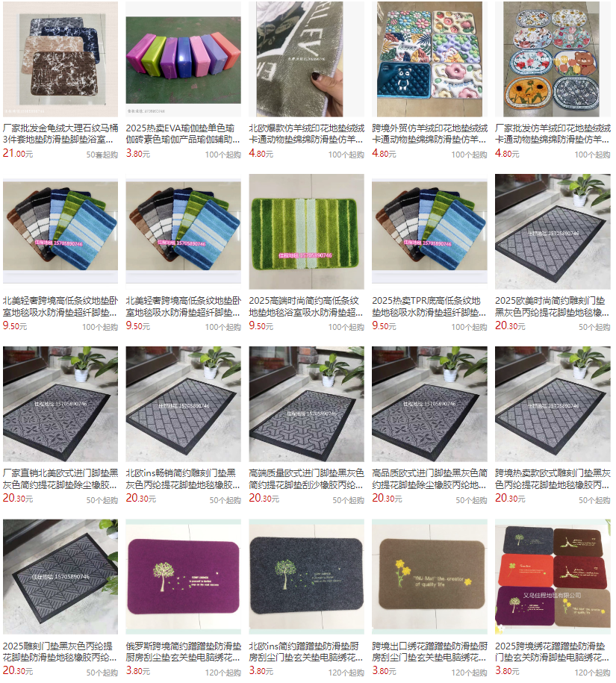Open the '2025热卖EVA瑜伽垫单色瑜伽砖' product title link
Image resolution: width=616 pixels, height=683 pixels.
[x=183, y=134]
